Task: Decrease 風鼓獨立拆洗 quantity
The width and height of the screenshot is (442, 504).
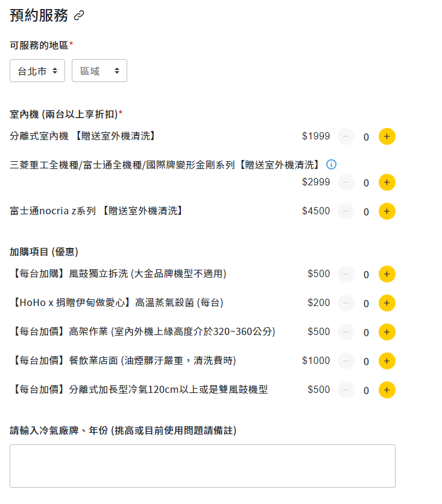Action: click(x=346, y=274)
